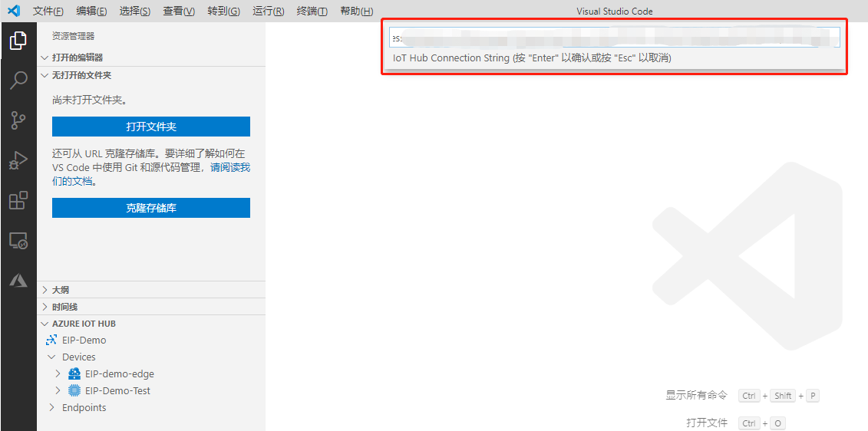Click the EIP-demo-edge device icon
This screenshot has width=868, height=431.
coord(74,373)
